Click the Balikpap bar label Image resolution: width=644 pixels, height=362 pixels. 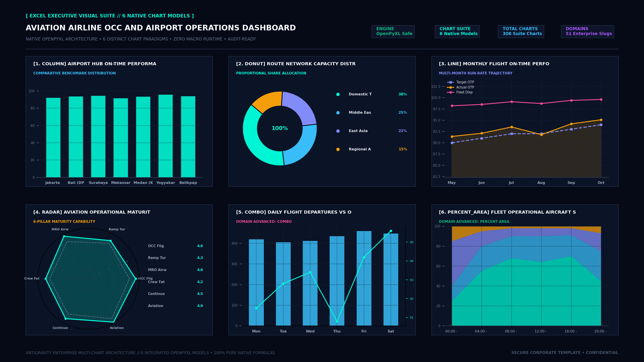pos(188,183)
